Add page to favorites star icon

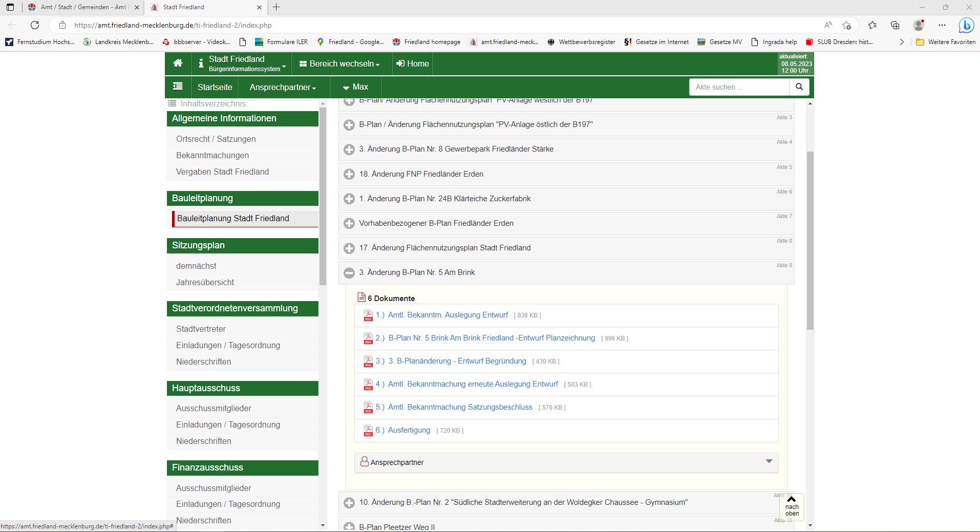pyautogui.click(x=846, y=25)
